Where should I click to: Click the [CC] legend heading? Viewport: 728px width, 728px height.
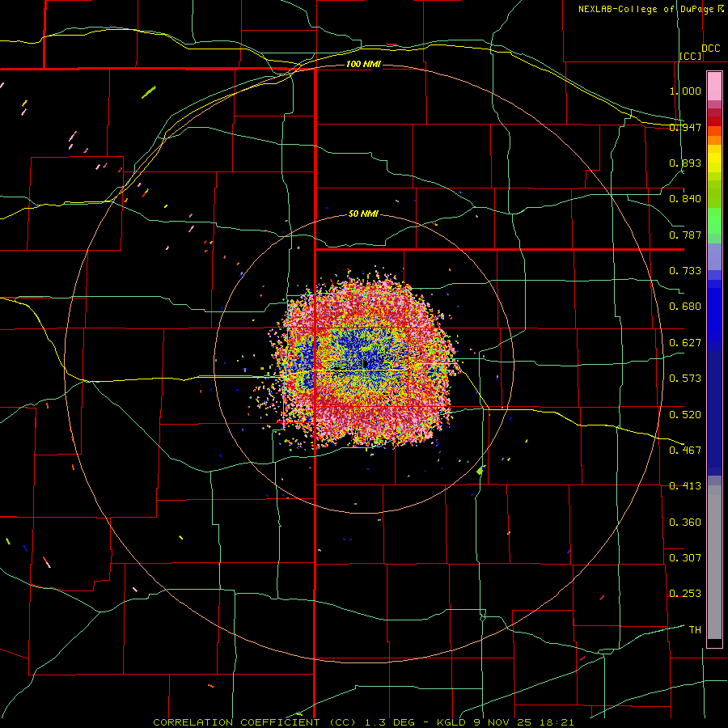click(691, 56)
